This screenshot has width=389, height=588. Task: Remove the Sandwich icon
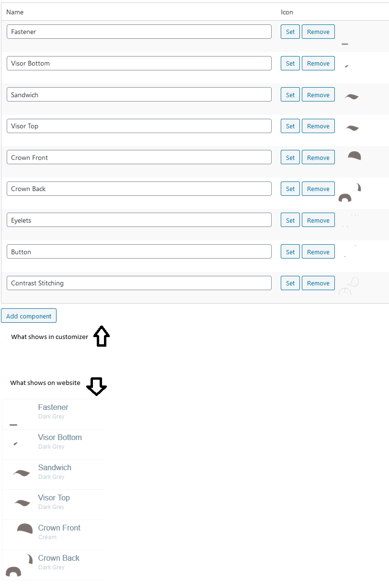[318, 95]
